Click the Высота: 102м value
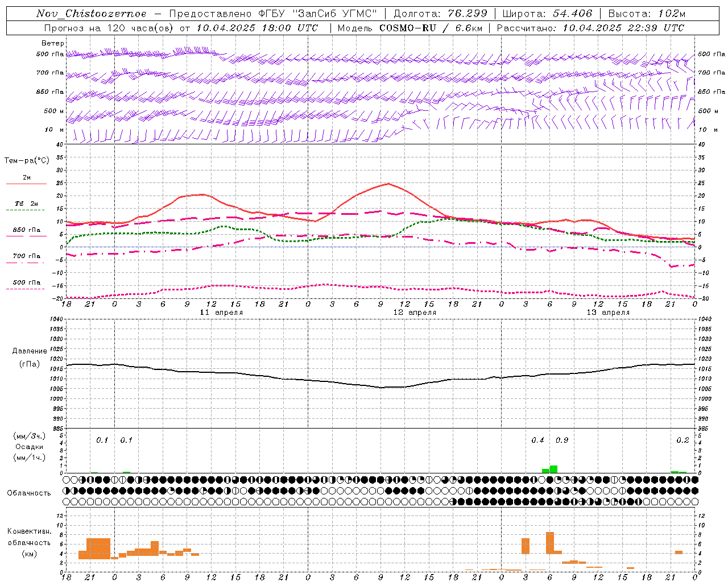This screenshot has height=582, width=728. (647, 14)
